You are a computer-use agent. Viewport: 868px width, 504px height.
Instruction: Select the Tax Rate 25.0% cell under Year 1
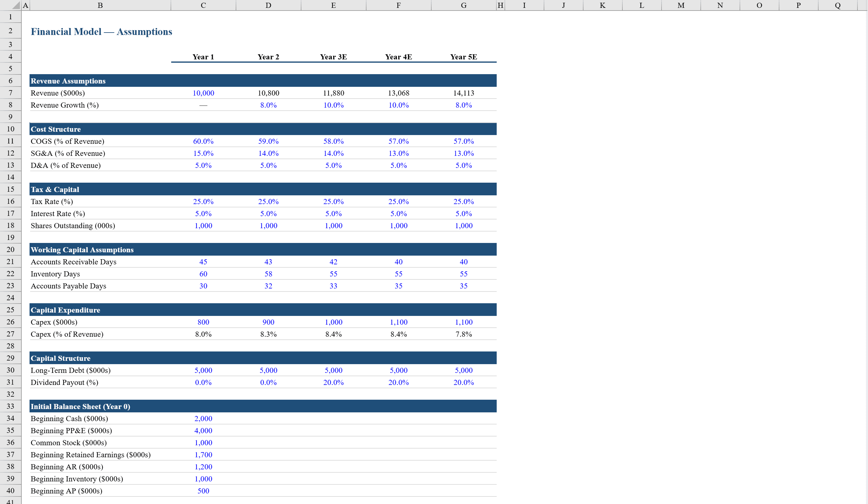(203, 201)
